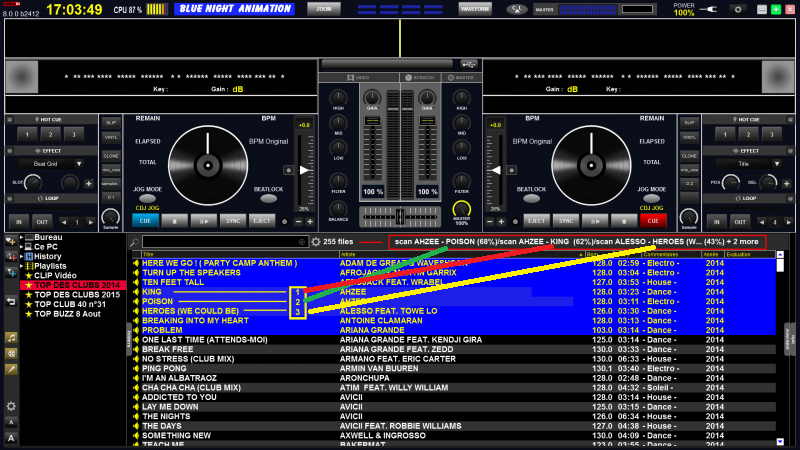
Task: Toggle VINYL mode on right deck
Action: pyautogui.click(x=689, y=138)
